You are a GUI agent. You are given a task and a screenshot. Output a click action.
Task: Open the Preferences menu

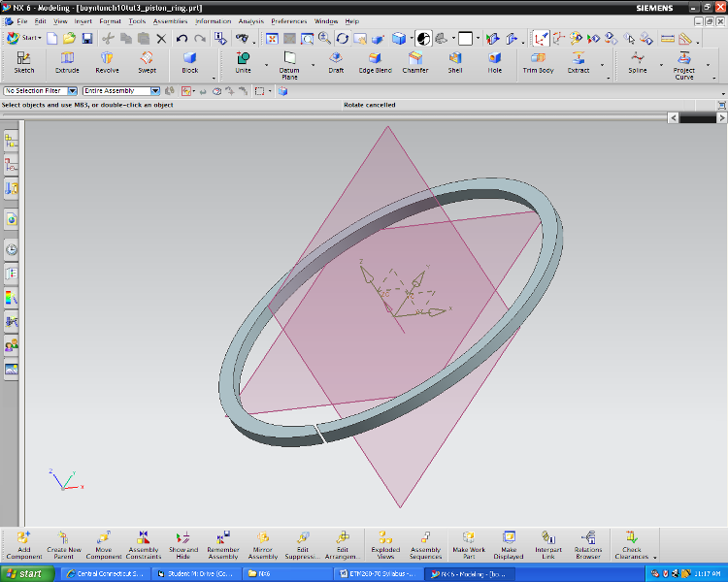pos(288,20)
